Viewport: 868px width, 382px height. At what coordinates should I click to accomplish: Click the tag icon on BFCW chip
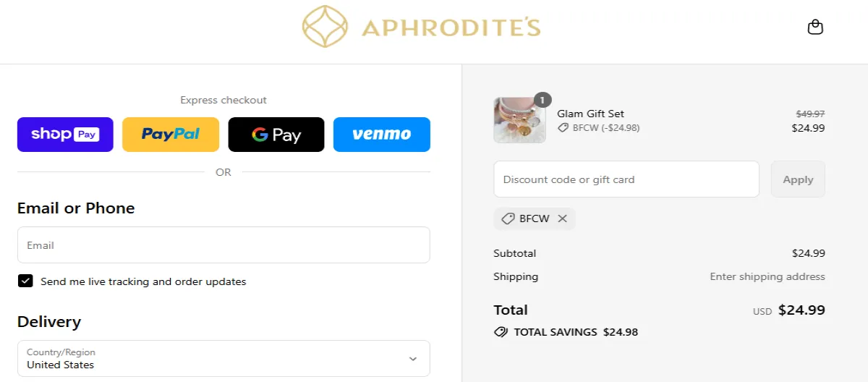coord(508,218)
